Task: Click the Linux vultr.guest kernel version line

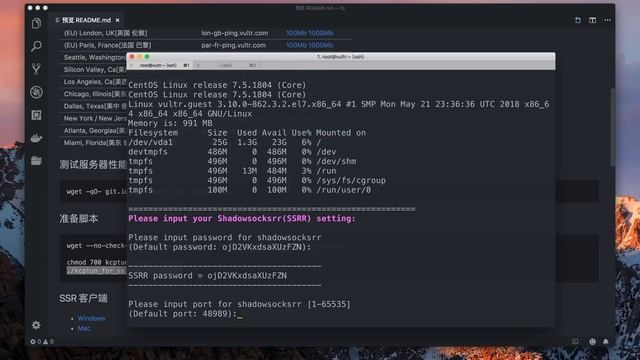Action: coord(339,109)
